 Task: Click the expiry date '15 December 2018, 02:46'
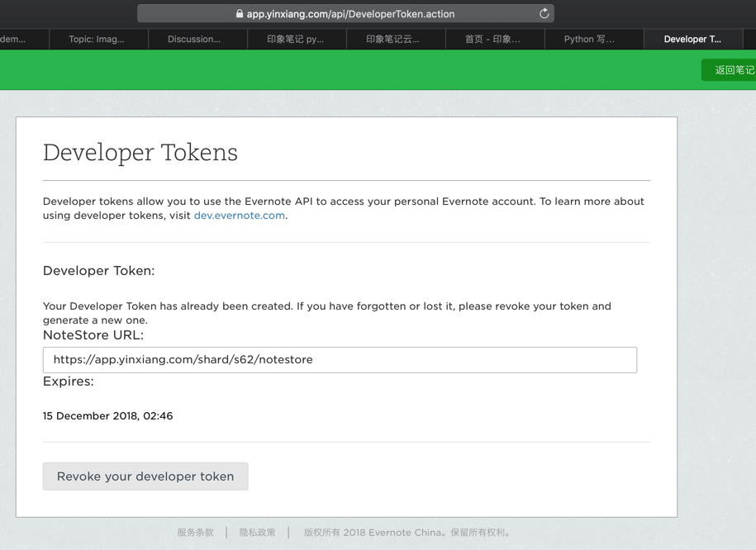click(108, 416)
